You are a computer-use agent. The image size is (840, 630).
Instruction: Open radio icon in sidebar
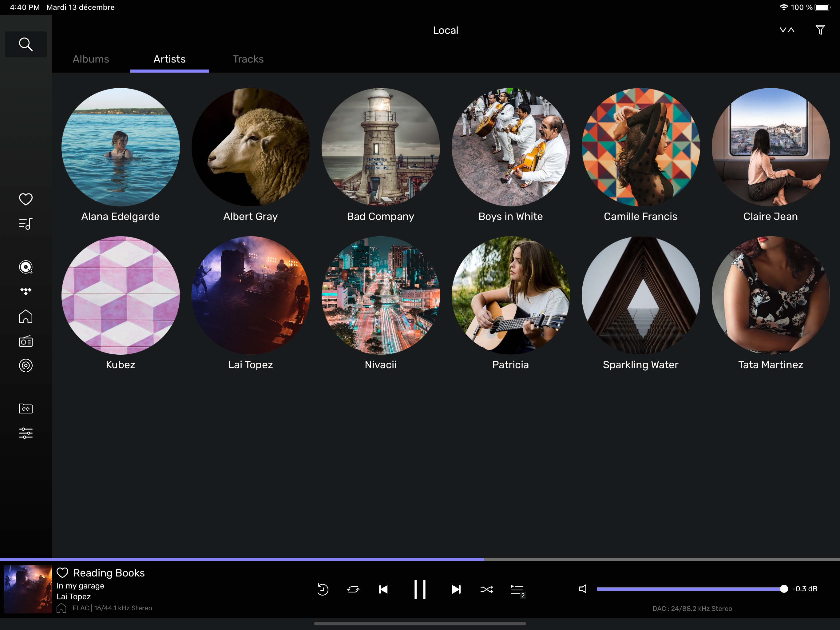[x=26, y=341]
